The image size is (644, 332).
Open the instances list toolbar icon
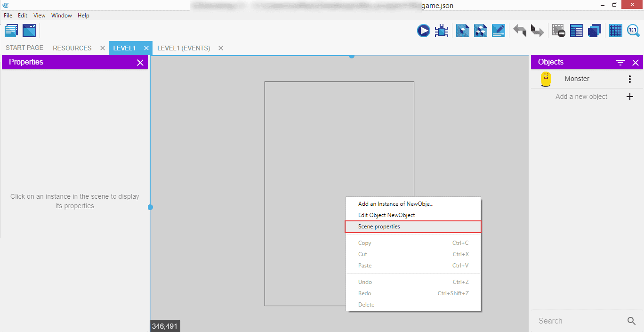pos(576,31)
